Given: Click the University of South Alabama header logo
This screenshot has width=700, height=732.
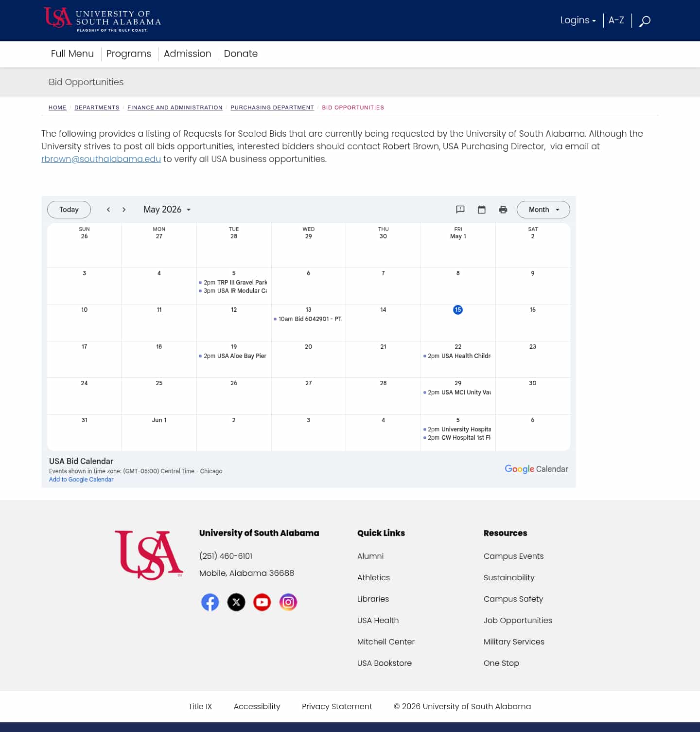Looking at the screenshot, I should tap(103, 19).
